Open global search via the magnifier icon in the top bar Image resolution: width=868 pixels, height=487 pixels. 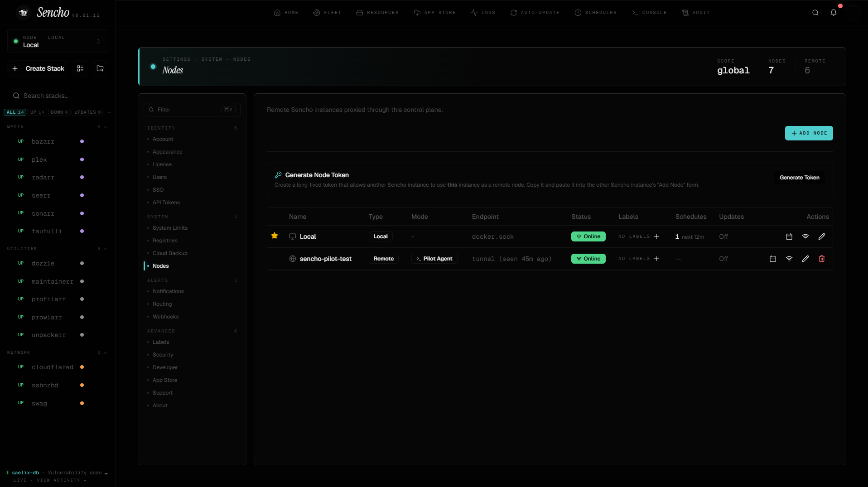815,13
